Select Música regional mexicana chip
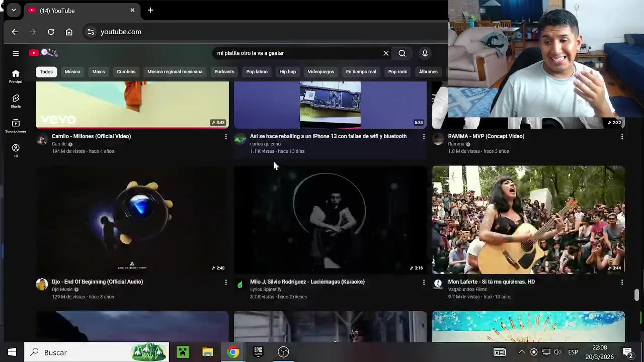644x362 pixels. pyautogui.click(x=175, y=72)
